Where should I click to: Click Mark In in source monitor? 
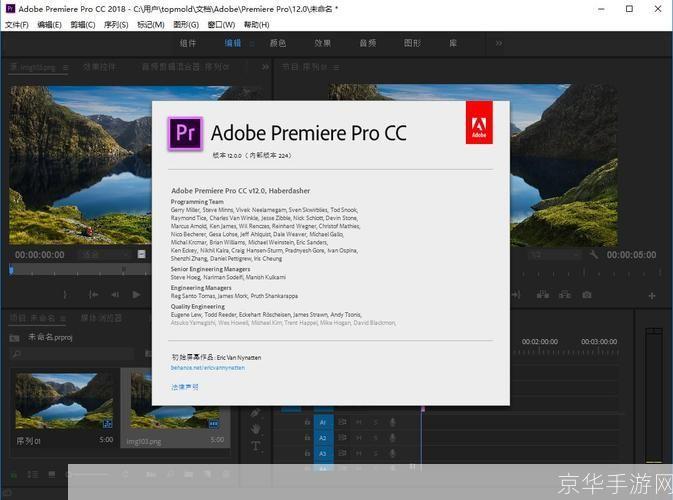65,295
